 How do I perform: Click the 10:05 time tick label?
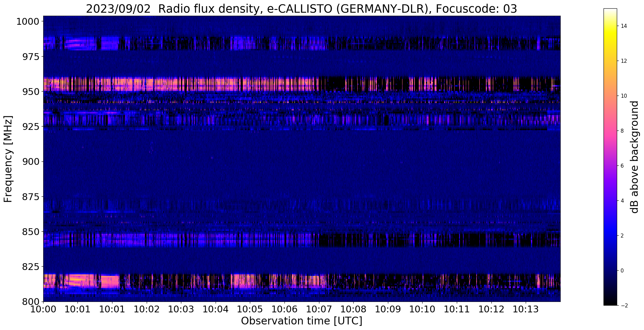coord(250,309)
